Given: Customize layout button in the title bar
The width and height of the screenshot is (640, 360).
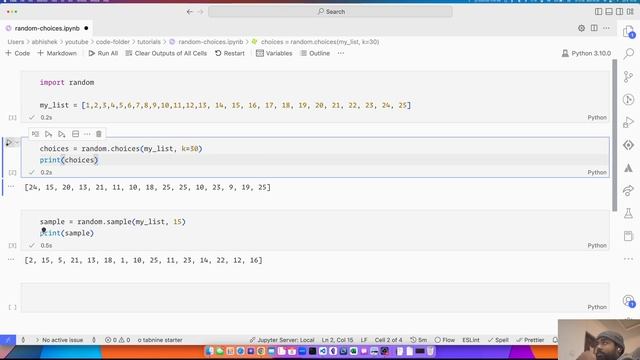Looking at the screenshot, I should tap(630, 11).
